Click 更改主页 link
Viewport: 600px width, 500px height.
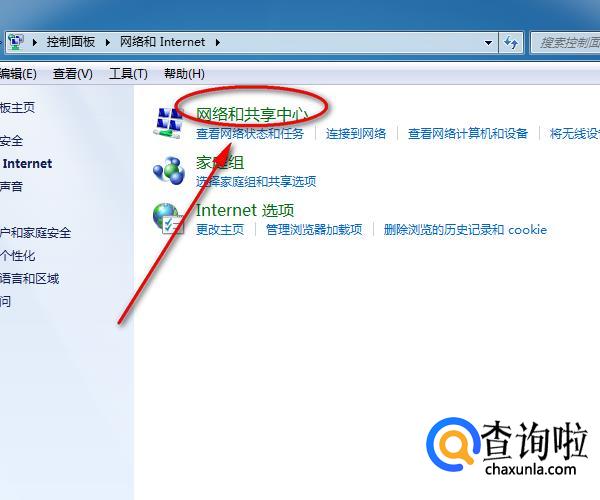click(220, 230)
